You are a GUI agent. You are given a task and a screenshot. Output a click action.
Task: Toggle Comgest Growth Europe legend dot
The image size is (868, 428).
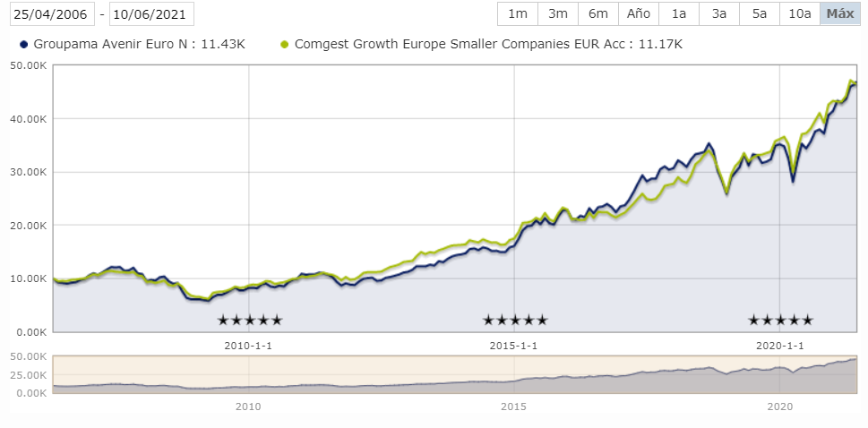[285, 45]
